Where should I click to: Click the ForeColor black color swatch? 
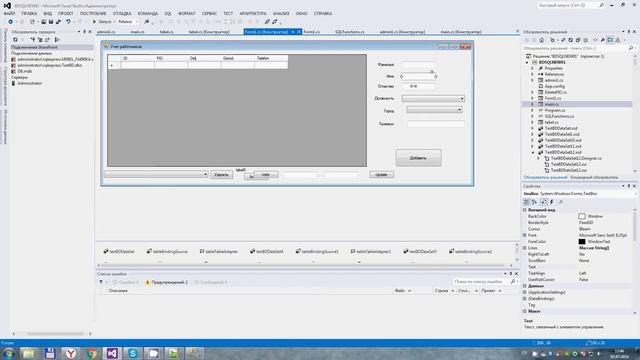[x=582, y=242]
